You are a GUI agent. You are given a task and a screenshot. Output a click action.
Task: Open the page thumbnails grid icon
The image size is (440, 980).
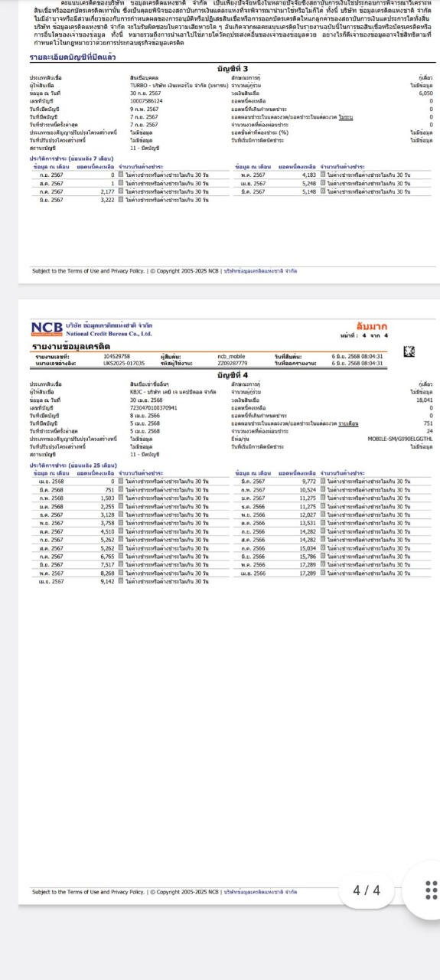pyautogui.click(x=431, y=890)
